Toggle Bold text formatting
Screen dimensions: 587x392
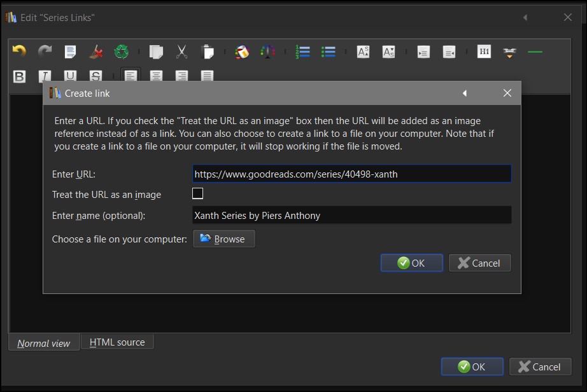pyautogui.click(x=20, y=76)
